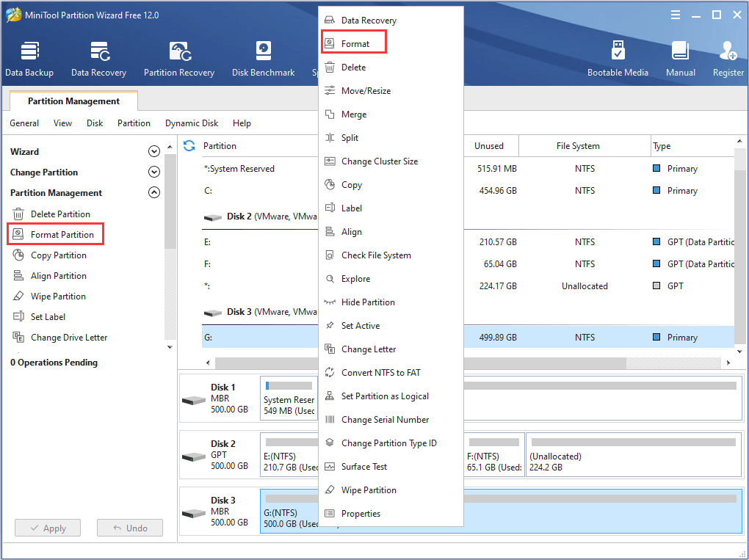Image resolution: width=749 pixels, height=560 pixels.
Task: Click the Undo button
Action: pos(130,528)
